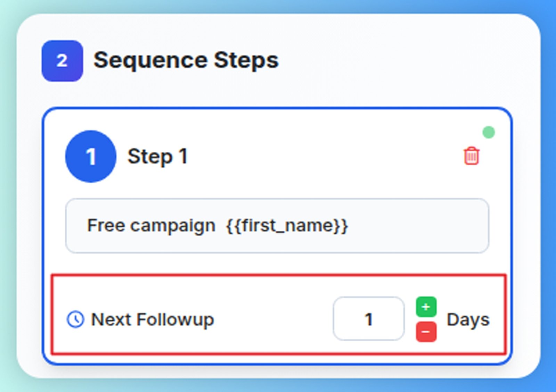Click the digit 1 in the days box
This screenshot has height=392, width=556.
click(369, 319)
